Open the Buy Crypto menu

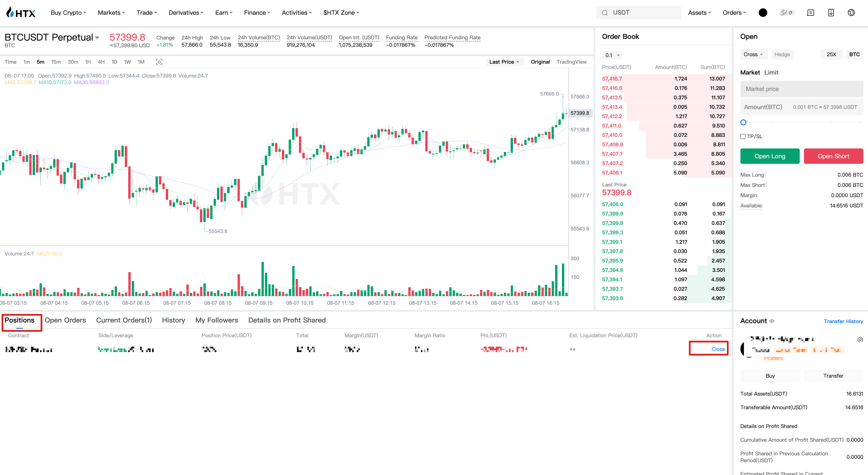tap(68, 12)
